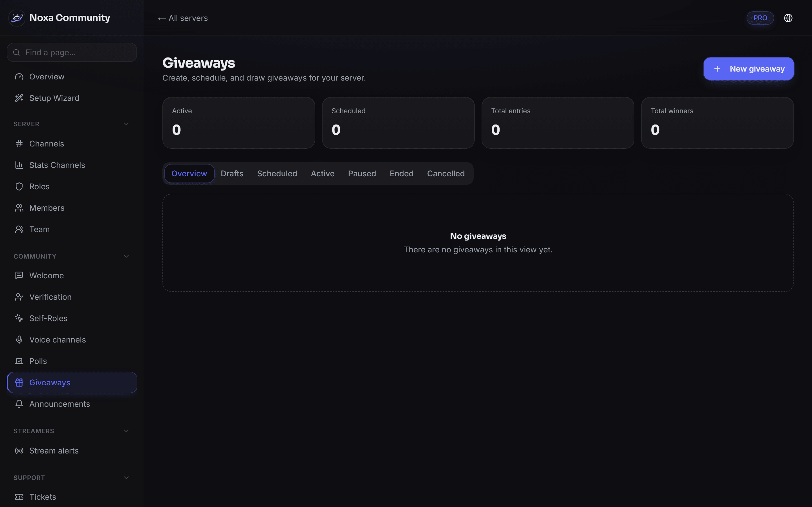Open Polls icon in sidebar
This screenshot has width=812, height=507.
[x=19, y=361]
